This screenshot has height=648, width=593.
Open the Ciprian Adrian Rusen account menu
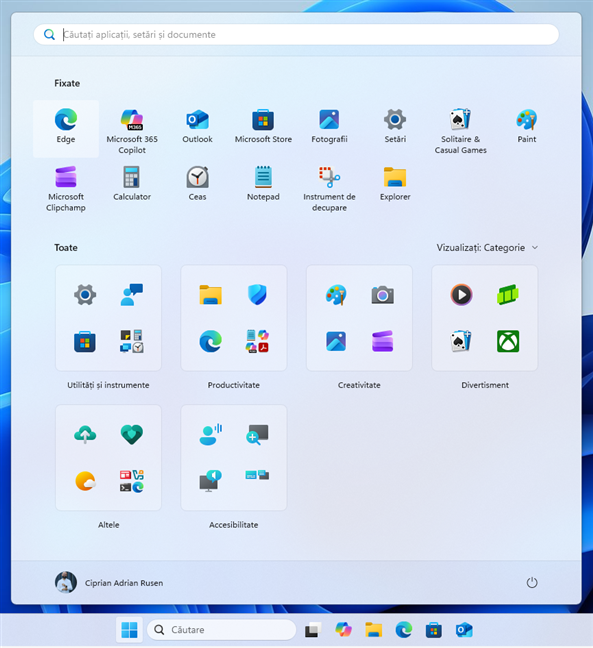point(109,583)
